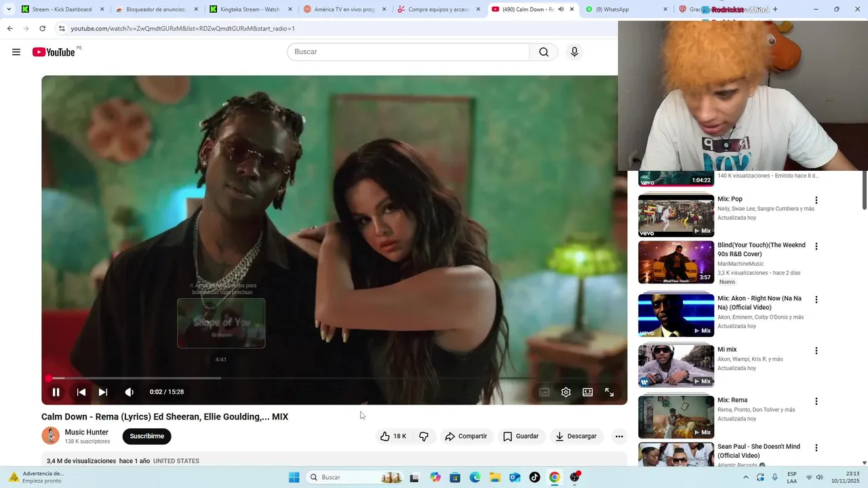This screenshot has width=868, height=488.
Task: Share the video via Compartir
Action: pos(466,436)
